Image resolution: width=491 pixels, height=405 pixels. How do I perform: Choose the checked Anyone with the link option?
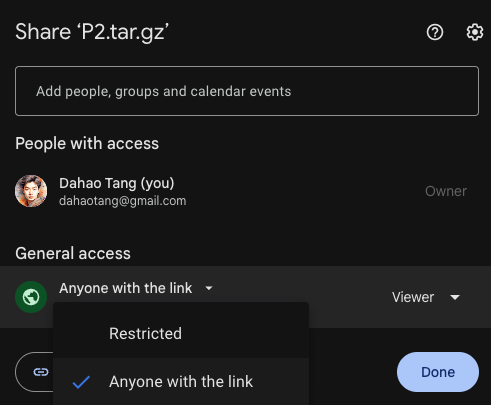tap(181, 382)
